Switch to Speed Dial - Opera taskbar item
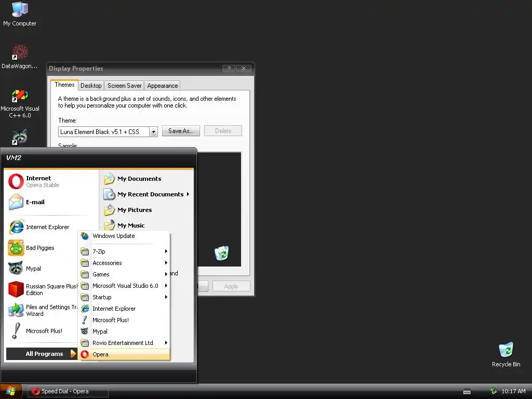 click(68, 391)
